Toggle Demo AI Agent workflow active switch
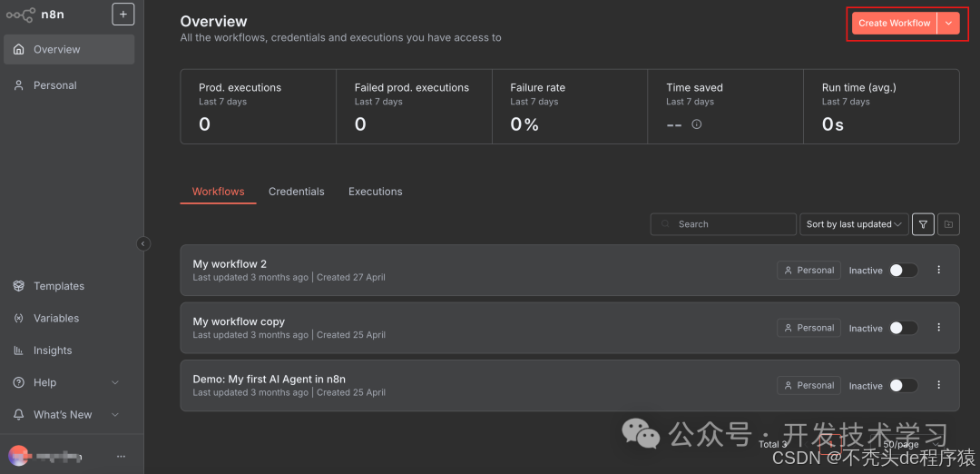 tap(904, 385)
